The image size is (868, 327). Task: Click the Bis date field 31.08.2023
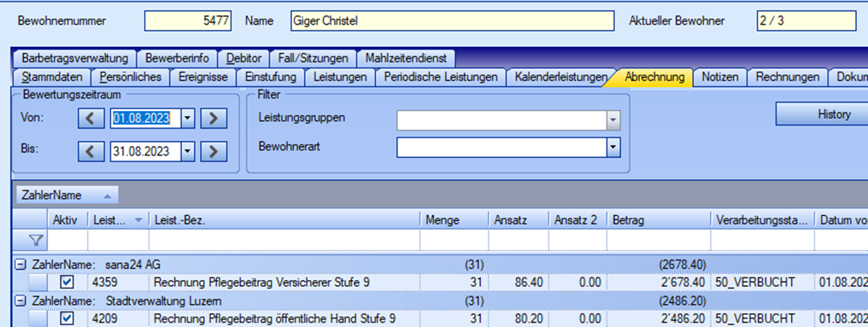coord(145,151)
